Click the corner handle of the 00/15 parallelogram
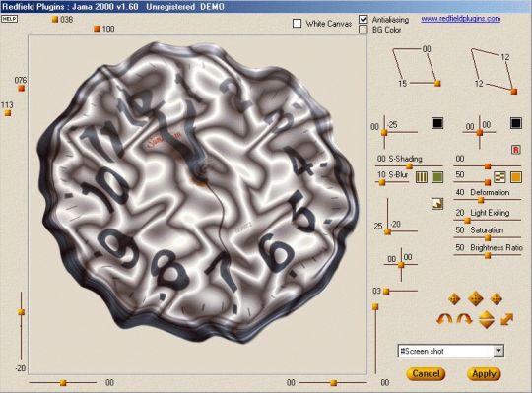 pyautogui.click(x=437, y=83)
